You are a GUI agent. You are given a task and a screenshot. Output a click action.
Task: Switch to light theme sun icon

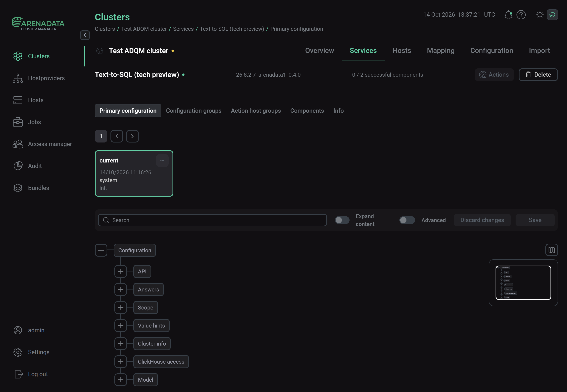pos(540,15)
